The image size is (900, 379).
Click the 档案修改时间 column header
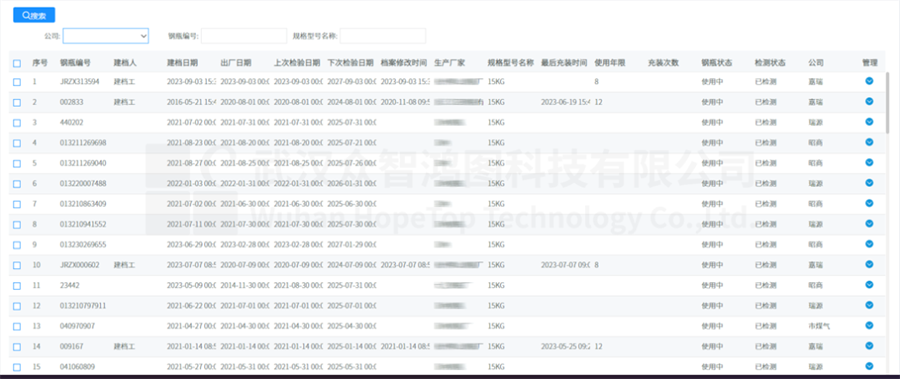pyautogui.click(x=404, y=63)
